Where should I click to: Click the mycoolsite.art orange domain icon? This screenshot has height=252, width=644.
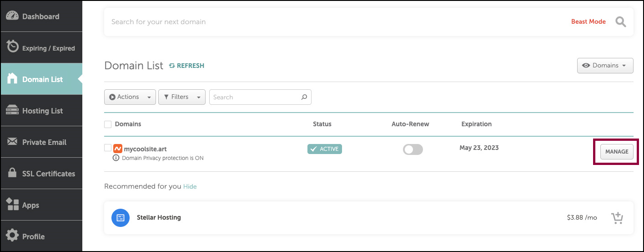point(117,149)
